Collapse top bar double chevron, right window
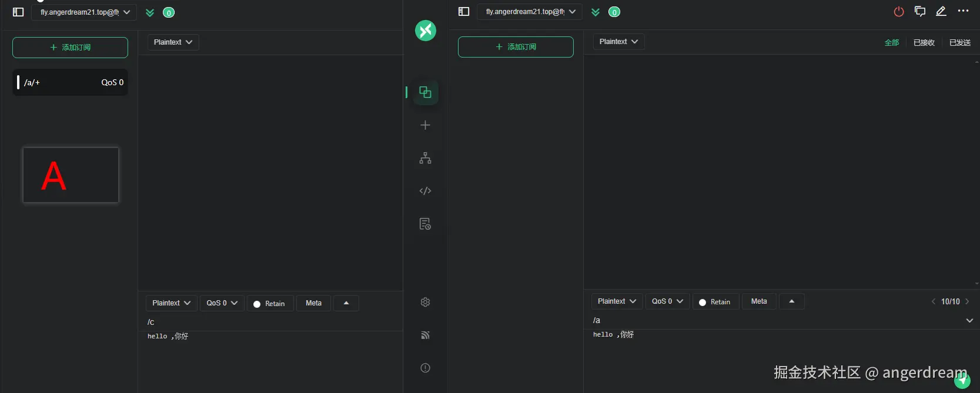This screenshot has height=393, width=980. [596, 12]
